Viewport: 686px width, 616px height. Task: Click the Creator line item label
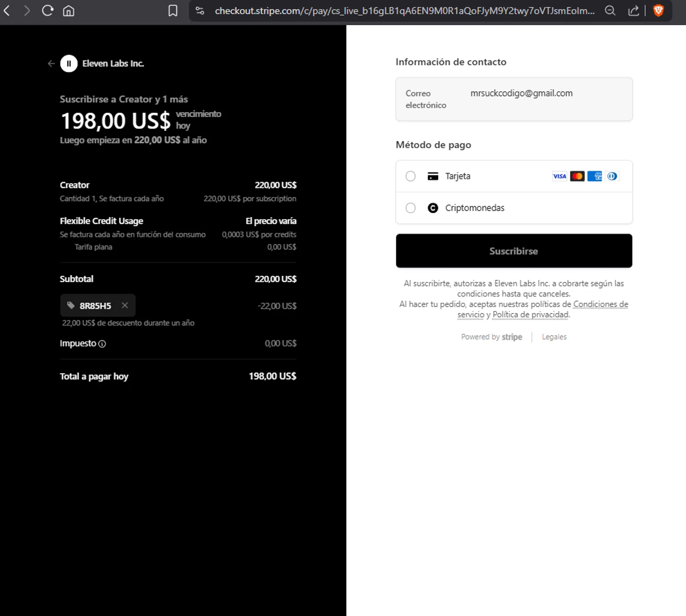pos(75,185)
